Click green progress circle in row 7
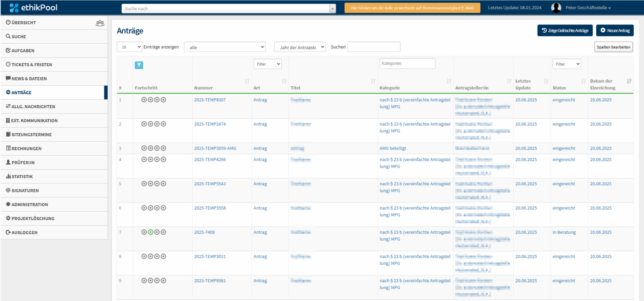This screenshot has width=644, height=301. [x=151, y=232]
